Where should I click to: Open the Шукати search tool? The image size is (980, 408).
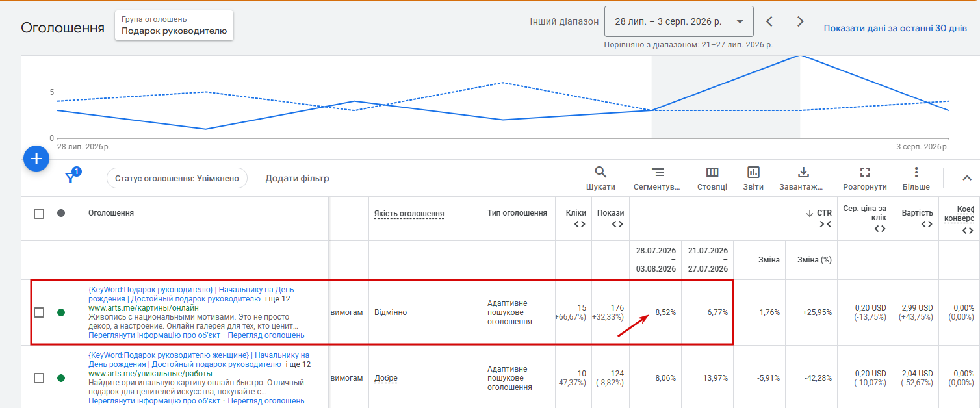[x=600, y=179]
